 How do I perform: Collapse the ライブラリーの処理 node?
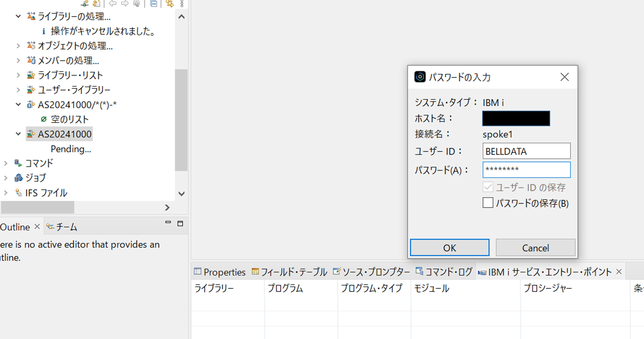[18, 16]
